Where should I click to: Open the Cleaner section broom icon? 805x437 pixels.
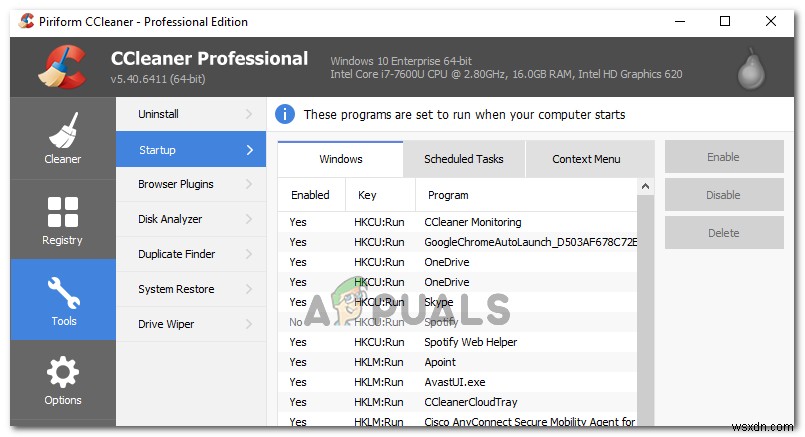coord(62,129)
